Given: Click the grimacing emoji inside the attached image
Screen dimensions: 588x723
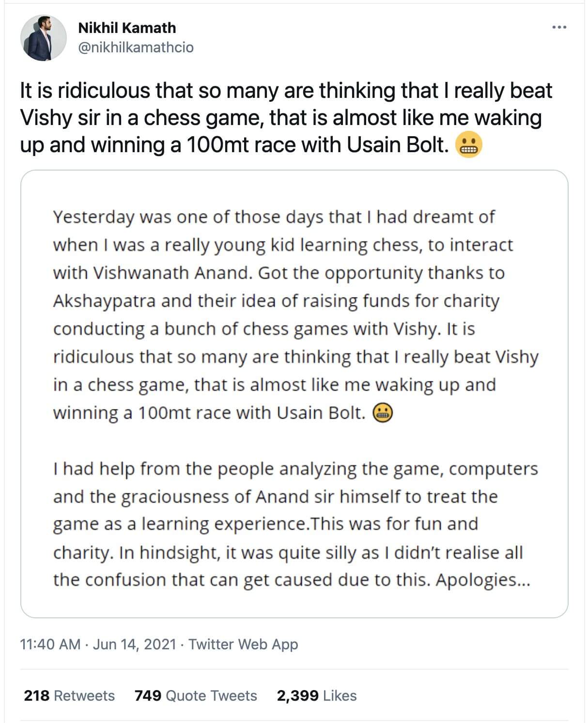Looking at the screenshot, I should (382, 413).
